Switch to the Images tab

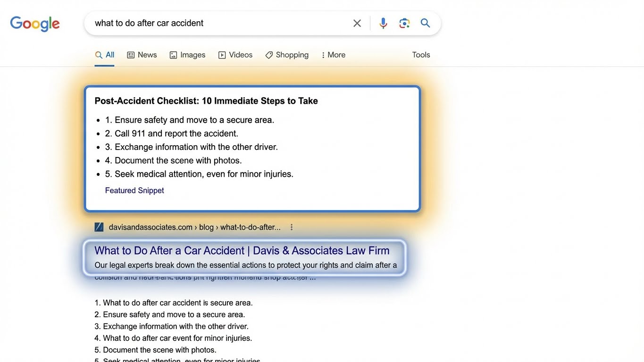point(187,55)
